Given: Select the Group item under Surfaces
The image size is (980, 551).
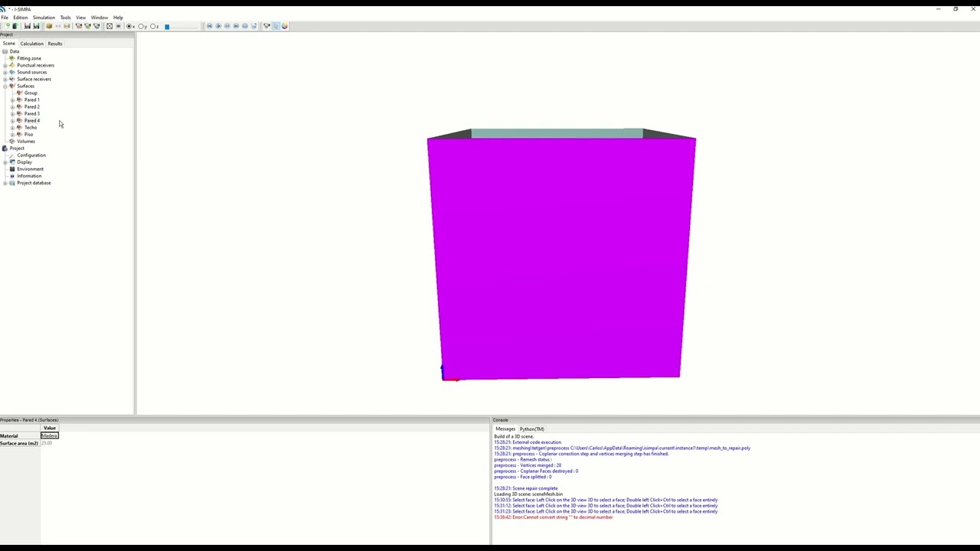Looking at the screenshot, I should [x=31, y=93].
